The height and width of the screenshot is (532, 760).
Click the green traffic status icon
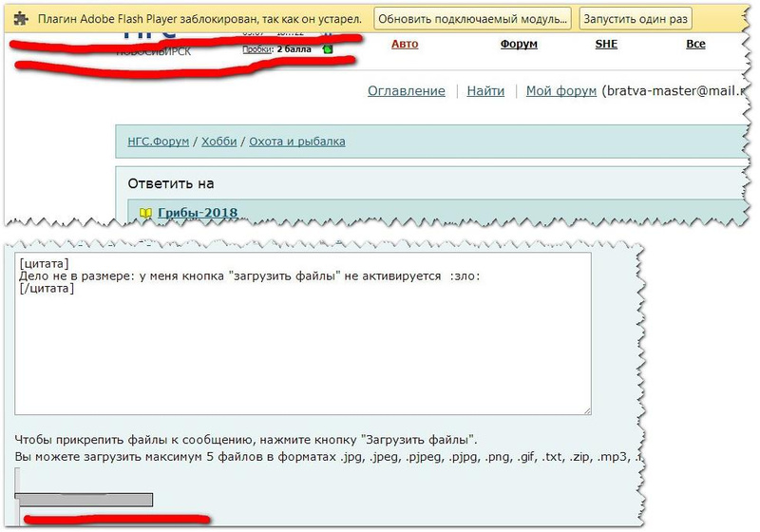(x=328, y=49)
